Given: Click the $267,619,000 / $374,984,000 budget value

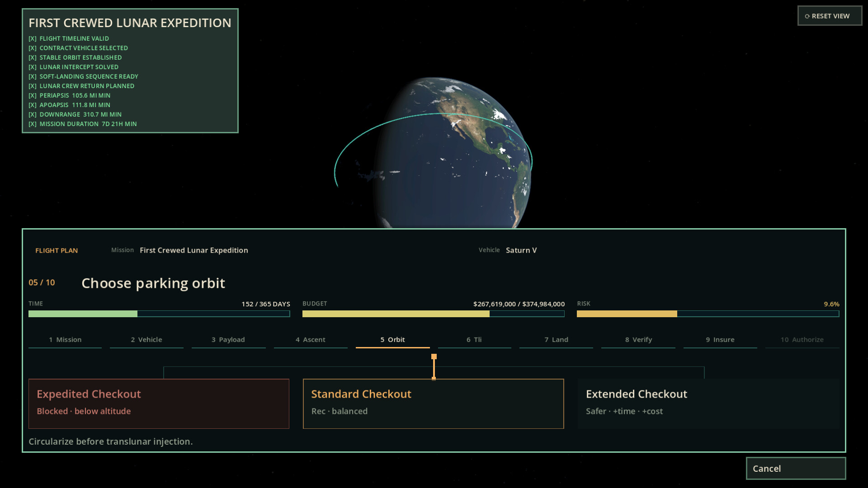Looking at the screenshot, I should click(519, 304).
